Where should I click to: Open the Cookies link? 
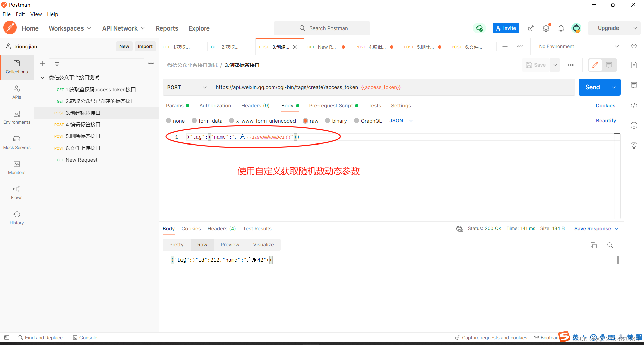605,106
